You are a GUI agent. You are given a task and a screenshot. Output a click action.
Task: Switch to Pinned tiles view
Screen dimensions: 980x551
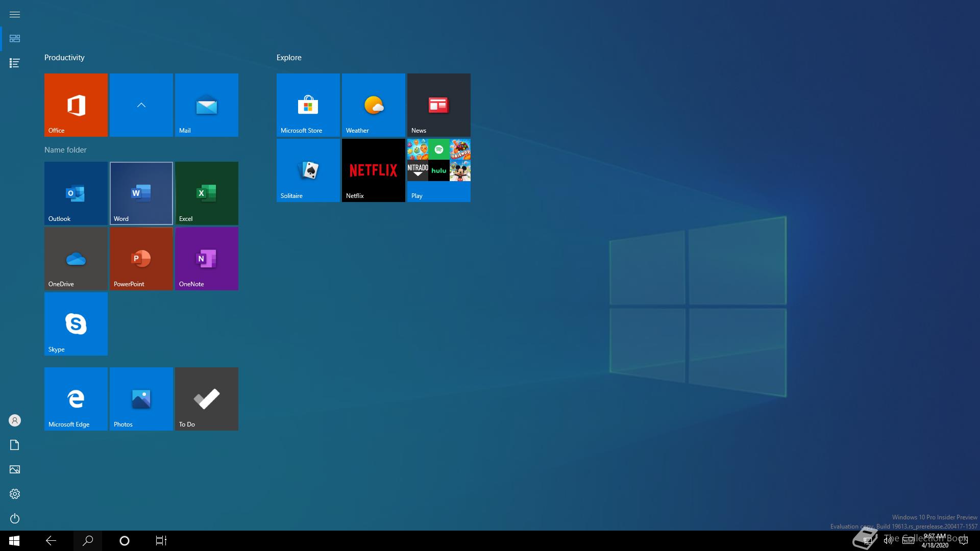point(15,39)
